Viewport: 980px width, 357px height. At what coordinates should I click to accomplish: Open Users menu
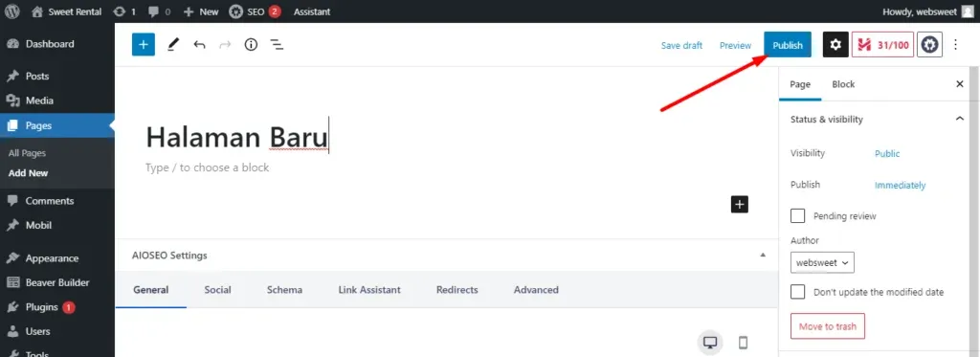37,331
